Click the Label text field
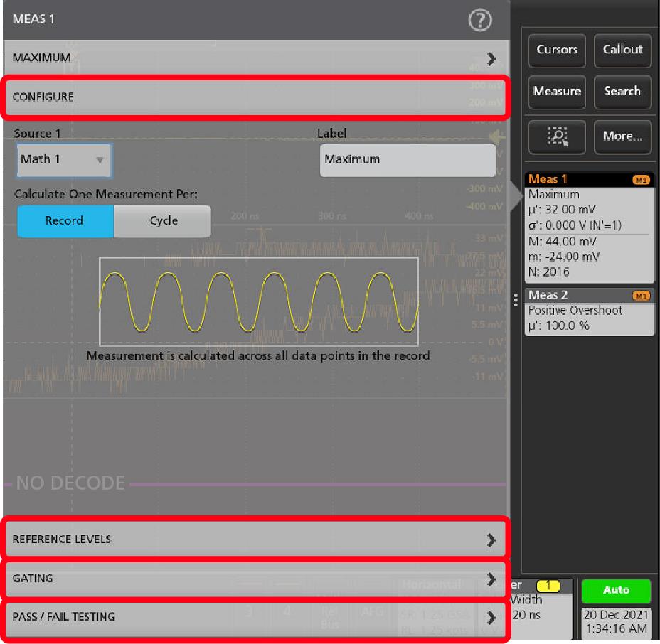The width and height of the screenshot is (660, 644). click(408, 160)
